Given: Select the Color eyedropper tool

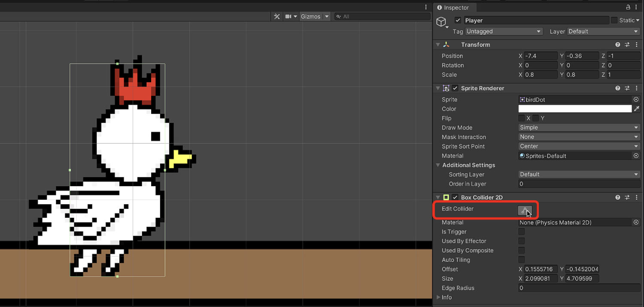Looking at the screenshot, I should (637, 109).
